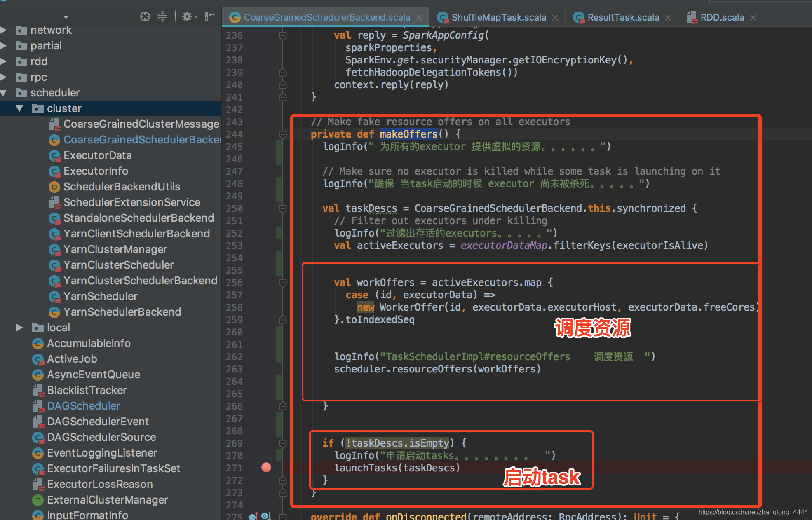Click line number 250 in the gutter
The width and height of the screenshot is (812, 520).
point(233,208)
